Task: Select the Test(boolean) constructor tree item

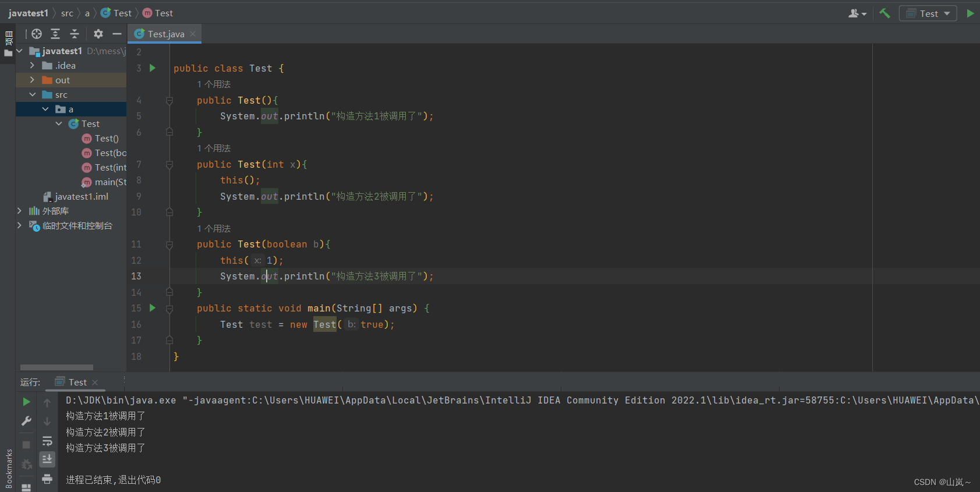Action: pos(104,153)
